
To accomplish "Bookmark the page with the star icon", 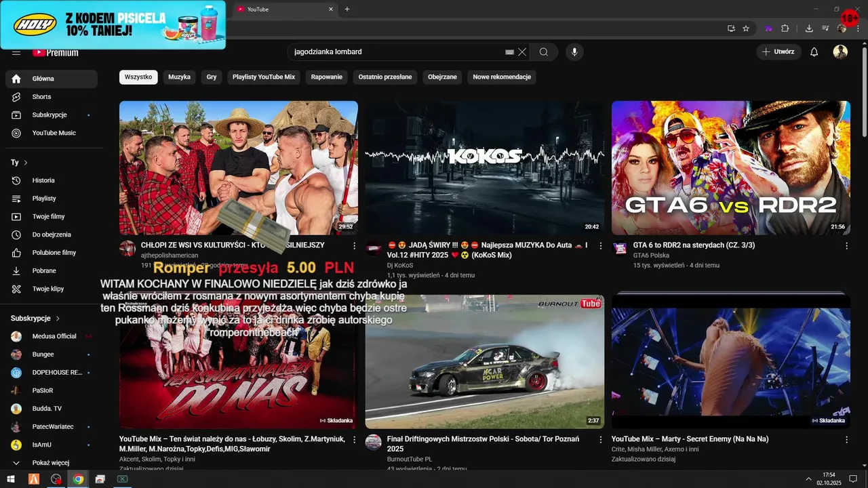I will click(746, 28).
